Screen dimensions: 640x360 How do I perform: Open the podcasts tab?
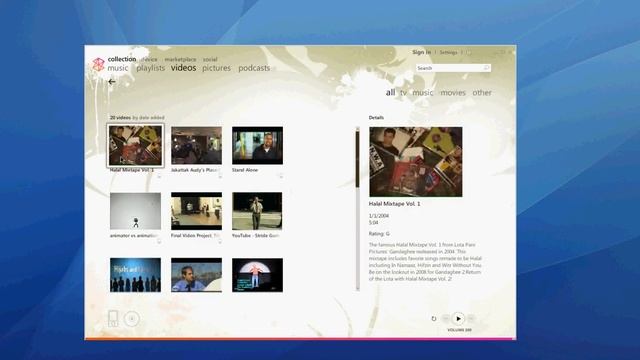(254, 68)
